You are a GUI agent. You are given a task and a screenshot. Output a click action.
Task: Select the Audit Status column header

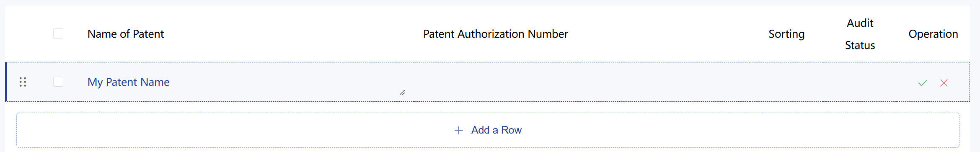pyautogui.click(x=860, y=34)
